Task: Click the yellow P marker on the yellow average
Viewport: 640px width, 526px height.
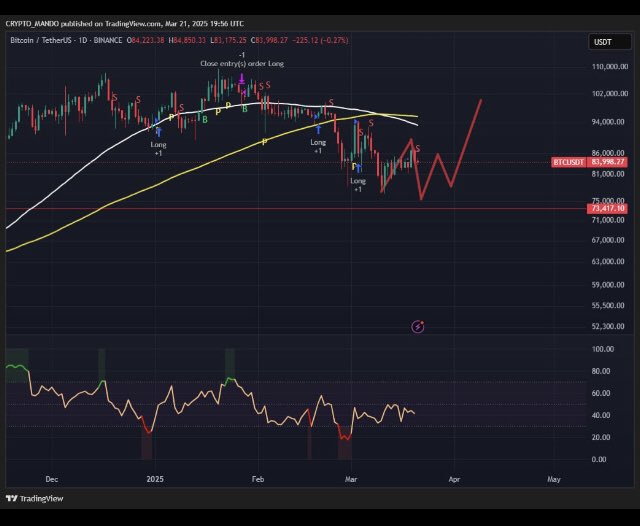Action: coord(264,142)
